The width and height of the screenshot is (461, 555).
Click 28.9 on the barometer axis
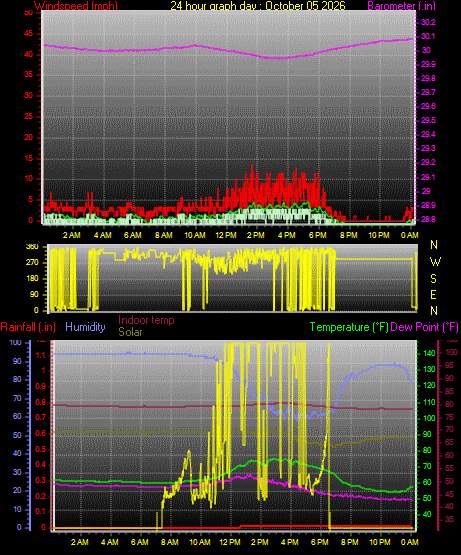coord(428,205)
